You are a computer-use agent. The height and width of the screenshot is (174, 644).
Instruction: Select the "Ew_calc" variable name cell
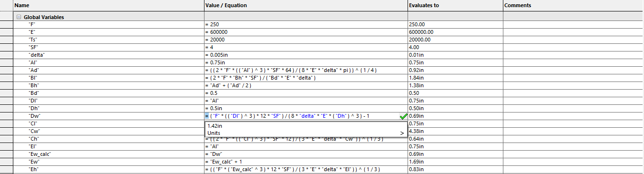108,154
